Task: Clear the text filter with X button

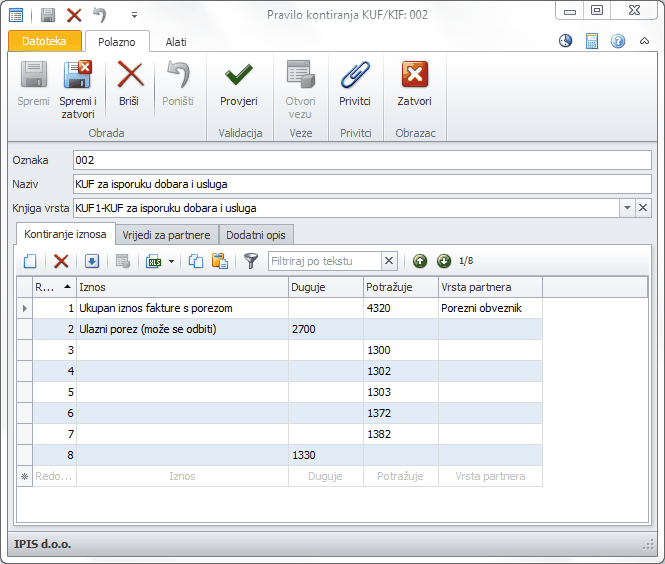Action: pyautogui.click(x=389, y=261)
